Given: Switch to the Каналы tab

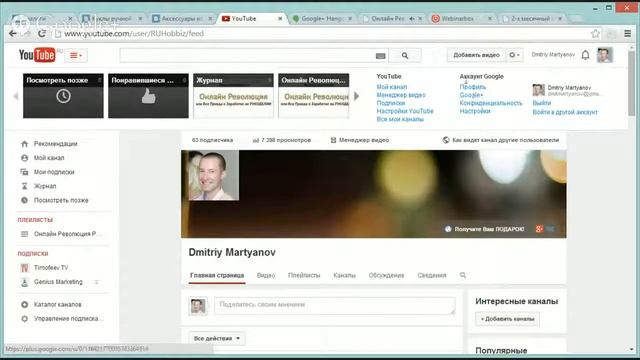Looking at the screenshot, I should [x=344, y=276].
